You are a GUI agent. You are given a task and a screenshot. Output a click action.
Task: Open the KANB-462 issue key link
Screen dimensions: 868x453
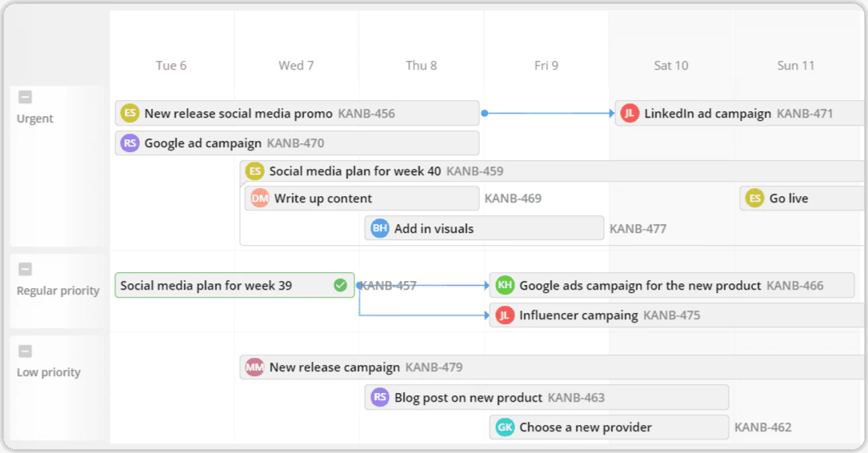(x=762, y=427)
